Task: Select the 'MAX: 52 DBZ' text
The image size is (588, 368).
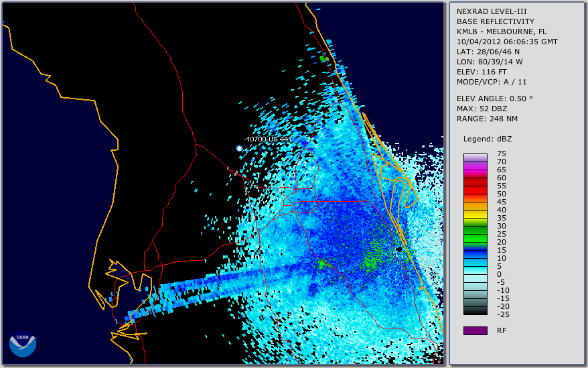Action: (x=482, y=109)
